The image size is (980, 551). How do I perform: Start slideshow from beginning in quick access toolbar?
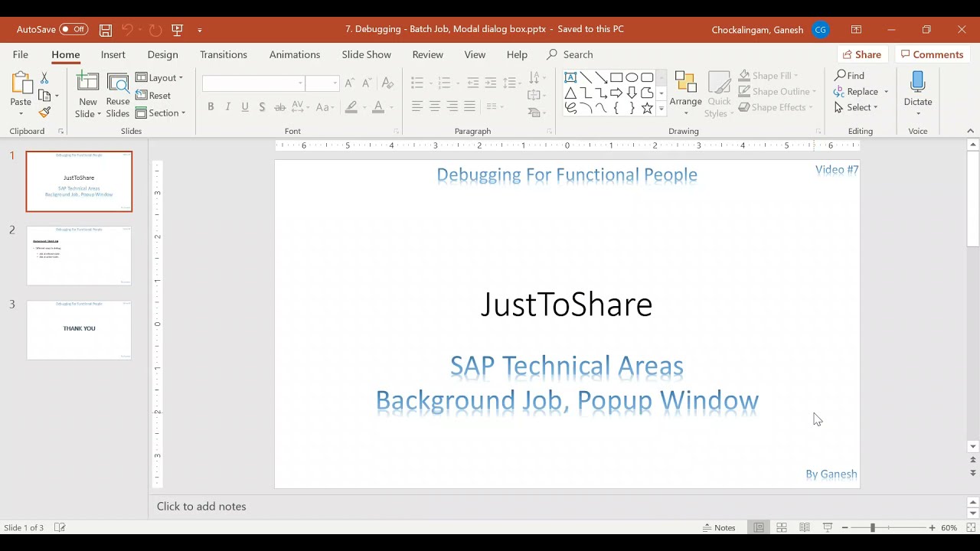(x=178, y=30)
